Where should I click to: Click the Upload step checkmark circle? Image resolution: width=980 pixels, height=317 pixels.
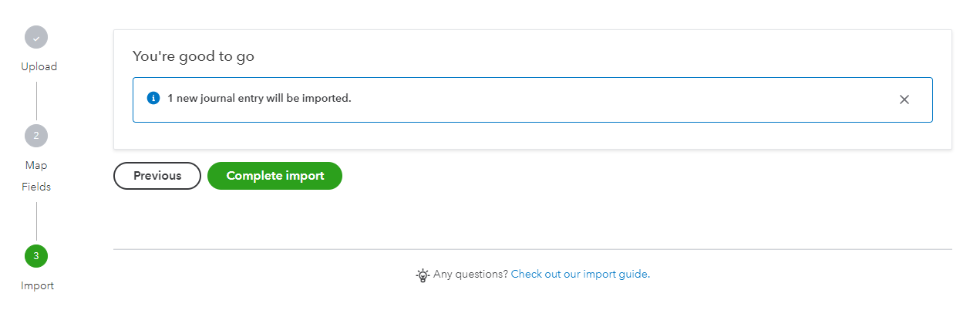36,37
